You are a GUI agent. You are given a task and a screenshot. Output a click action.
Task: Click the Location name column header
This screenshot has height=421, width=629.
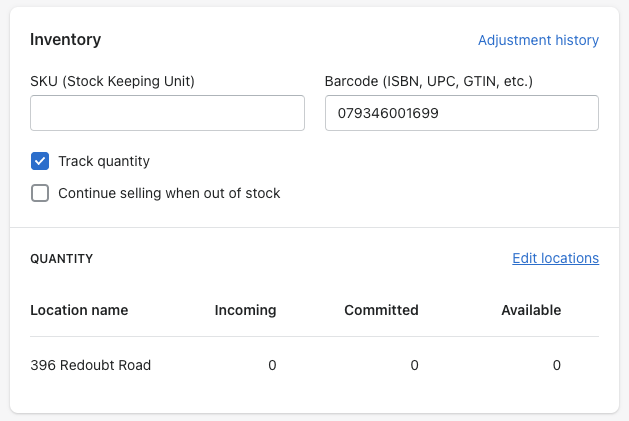[x=79, y=310]
